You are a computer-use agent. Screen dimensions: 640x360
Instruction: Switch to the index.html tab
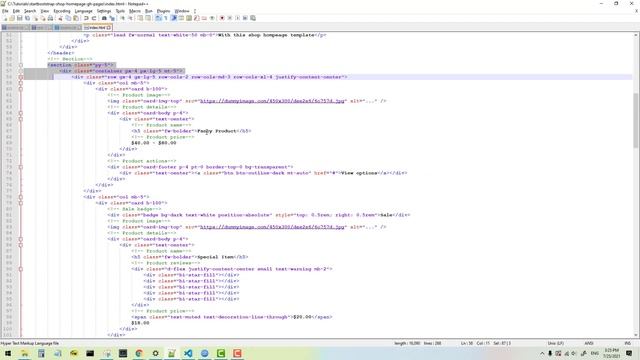97,28
